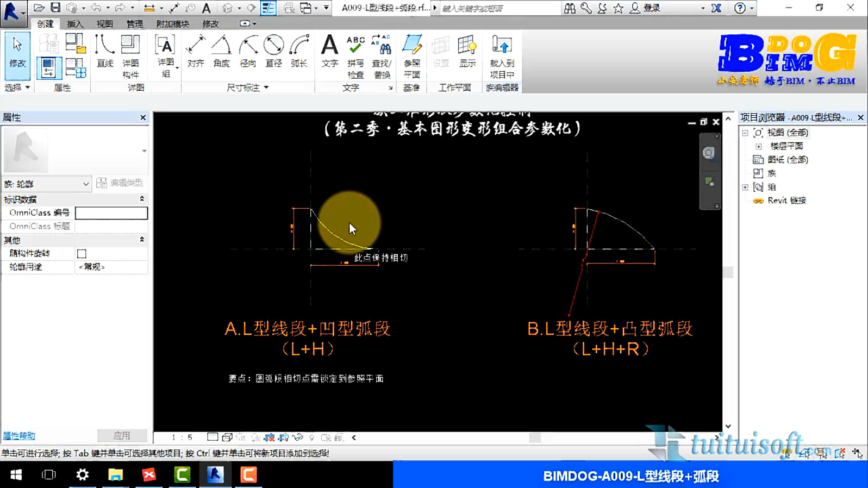Click the 参照平面 reference plane tool

click(412, 56)
